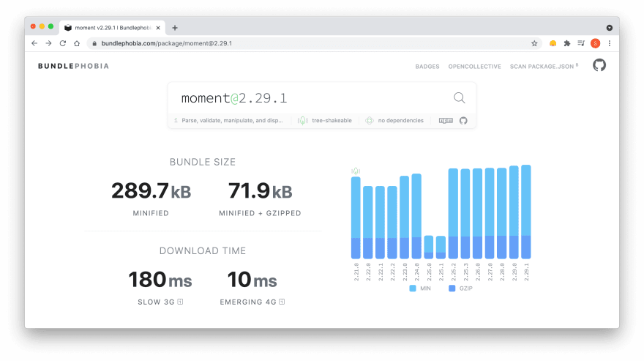The height and width of the screenshot is (361, 644).
Task: Select the 2.27.0 version bar
Action: [490, 213]
